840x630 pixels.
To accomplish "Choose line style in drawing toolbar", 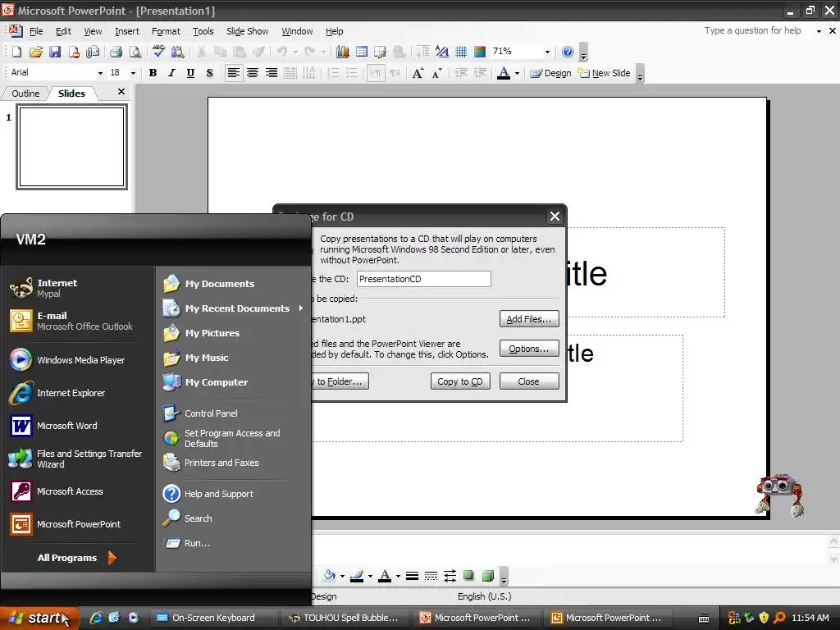I will click(412, 576).
